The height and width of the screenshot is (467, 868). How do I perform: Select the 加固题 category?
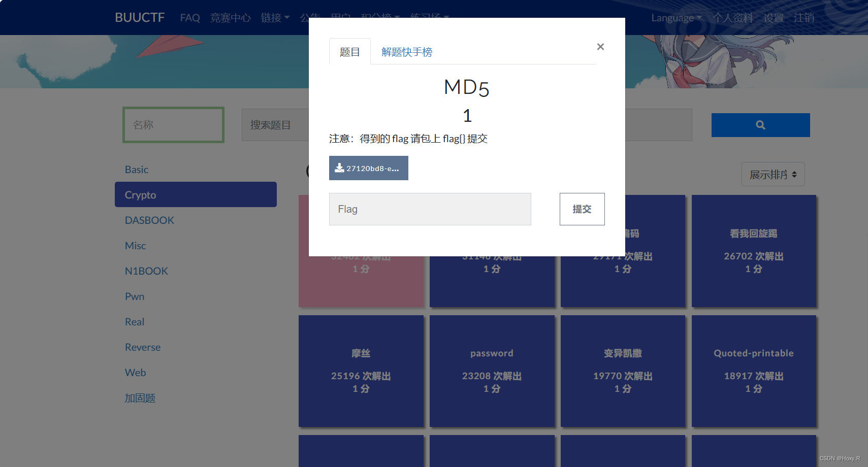(196, 397)
